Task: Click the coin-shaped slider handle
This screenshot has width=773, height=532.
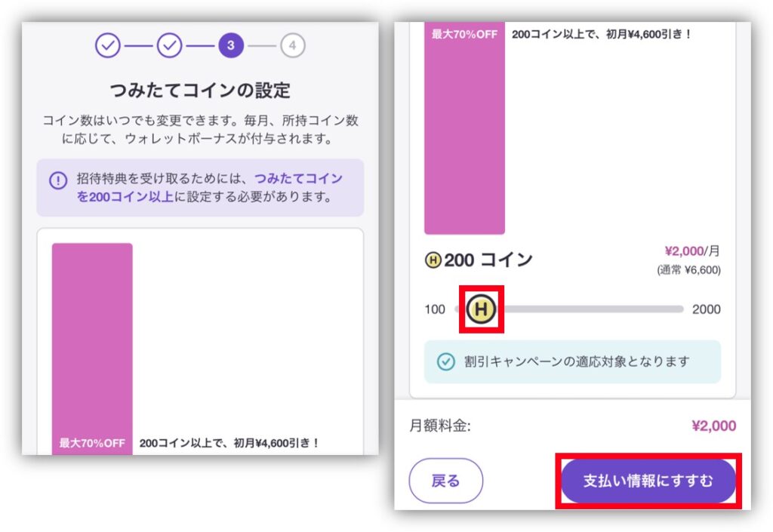Action: click(x=481, y=309)
